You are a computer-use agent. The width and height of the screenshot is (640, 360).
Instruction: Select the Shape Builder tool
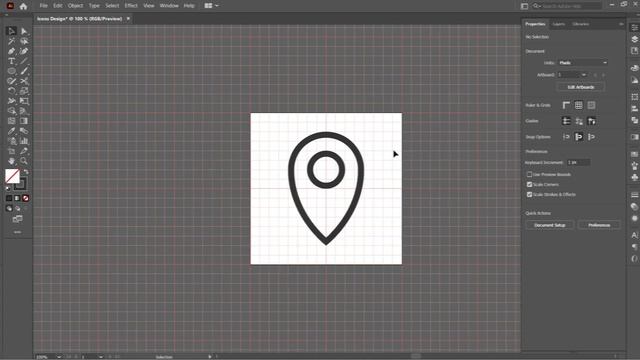(11, 111)
